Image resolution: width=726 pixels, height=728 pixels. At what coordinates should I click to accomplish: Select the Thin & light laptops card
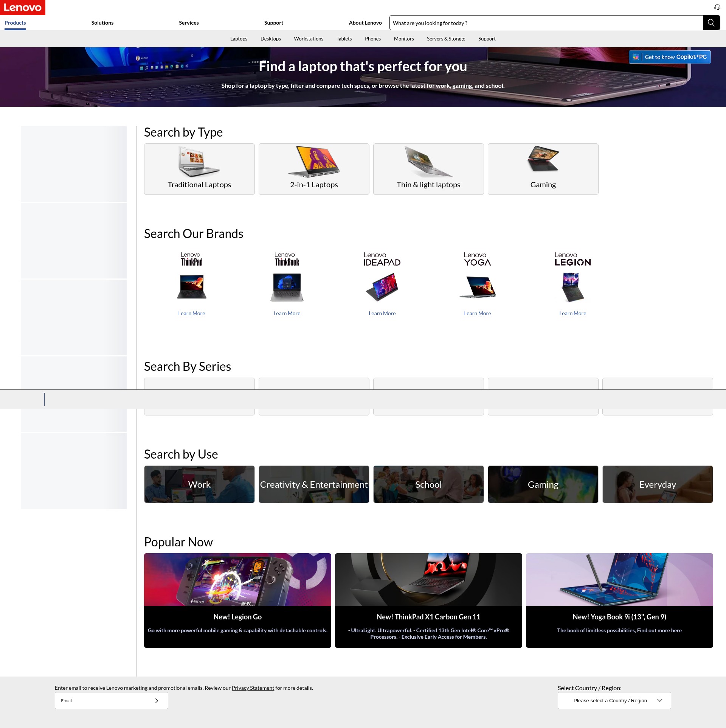click(428, 169)
